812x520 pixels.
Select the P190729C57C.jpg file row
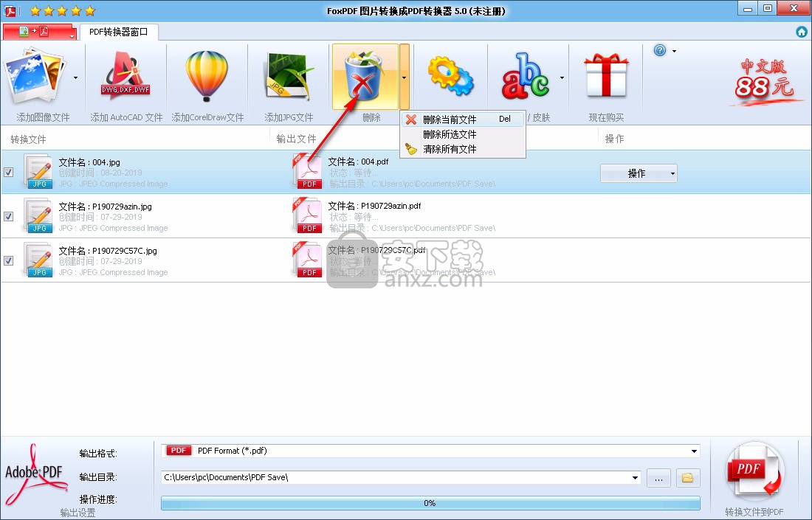pyautogui.click(x=406, y=260)
